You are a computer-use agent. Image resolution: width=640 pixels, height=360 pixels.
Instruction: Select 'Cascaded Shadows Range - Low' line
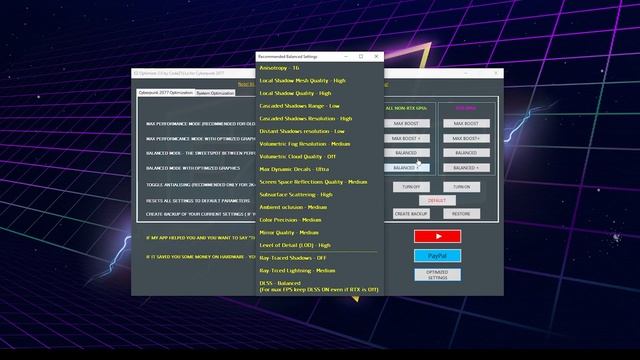click(x=299, y=106)
